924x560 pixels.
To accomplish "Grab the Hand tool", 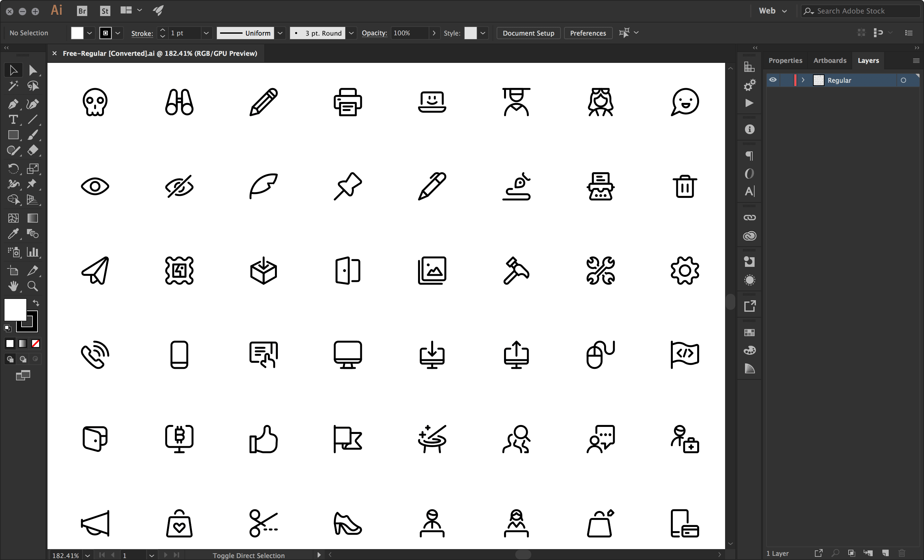I will [x=13, y=286].
